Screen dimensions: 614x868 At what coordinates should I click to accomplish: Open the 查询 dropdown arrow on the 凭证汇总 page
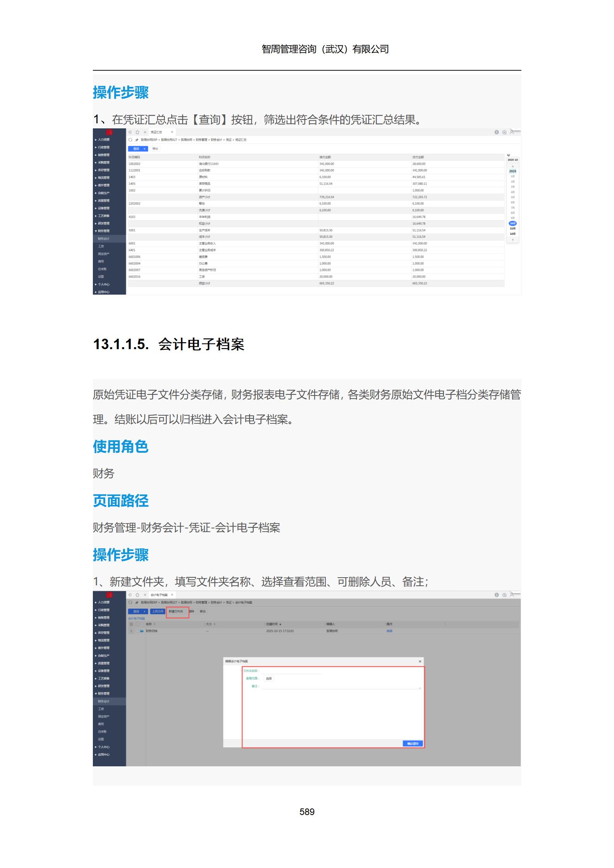(x=145, y=149)
